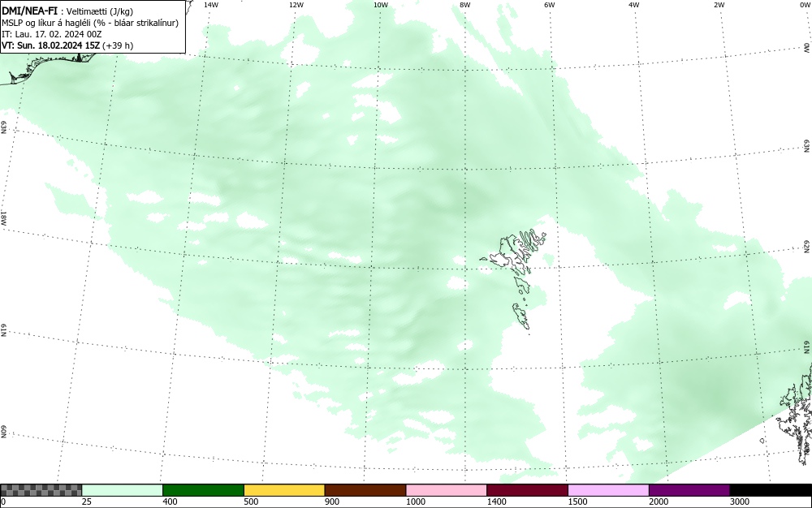This screenshot has height=508, width=812.
Task: Click the legend value '25'
Action: 87,502
